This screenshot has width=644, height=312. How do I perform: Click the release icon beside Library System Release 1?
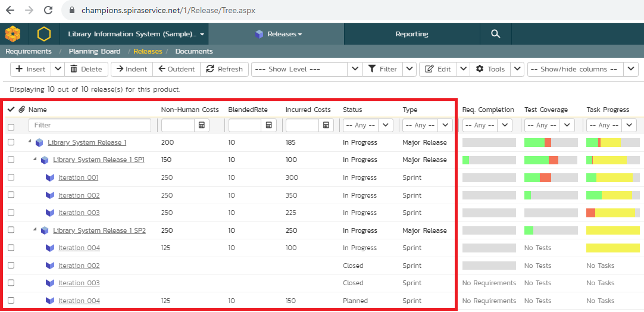39,143
